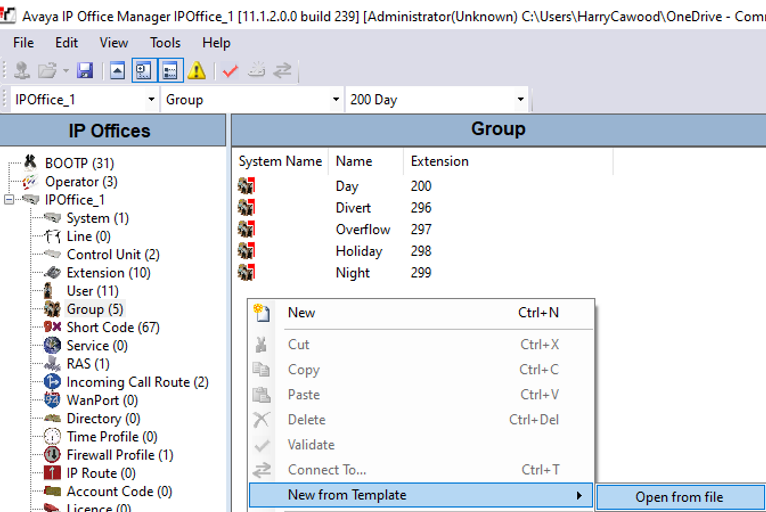
Task: Select the Divert group name
Action: pyautogui.click(x=353, y=208)
